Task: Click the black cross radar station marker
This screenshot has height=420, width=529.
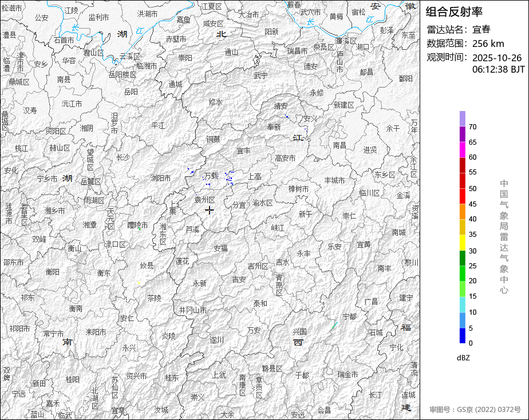Action: 210,211
